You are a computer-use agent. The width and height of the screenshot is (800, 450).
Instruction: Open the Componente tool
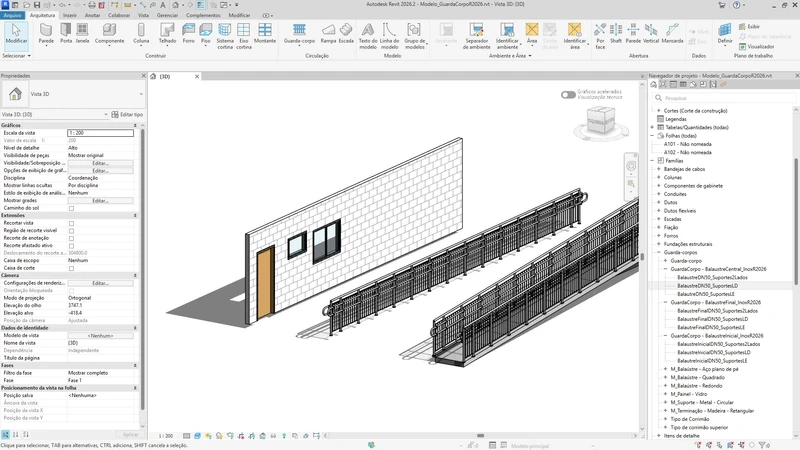(109, 34)
